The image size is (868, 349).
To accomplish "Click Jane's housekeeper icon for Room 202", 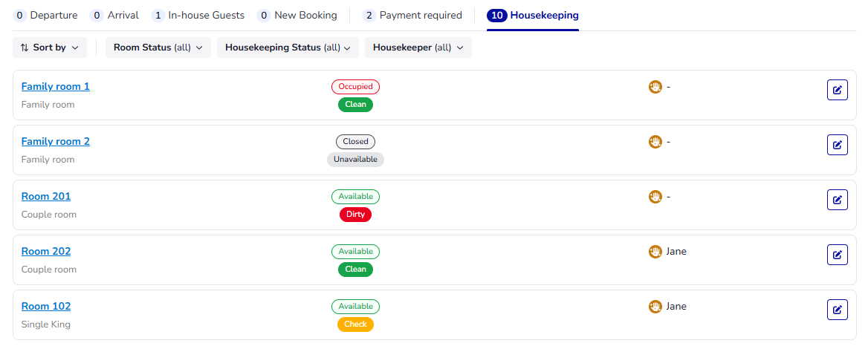I will [655, 252].
